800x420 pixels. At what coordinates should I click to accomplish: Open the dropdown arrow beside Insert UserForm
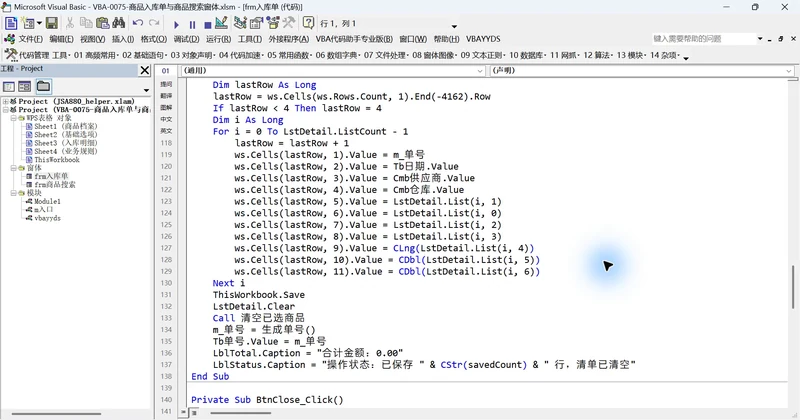39,23
